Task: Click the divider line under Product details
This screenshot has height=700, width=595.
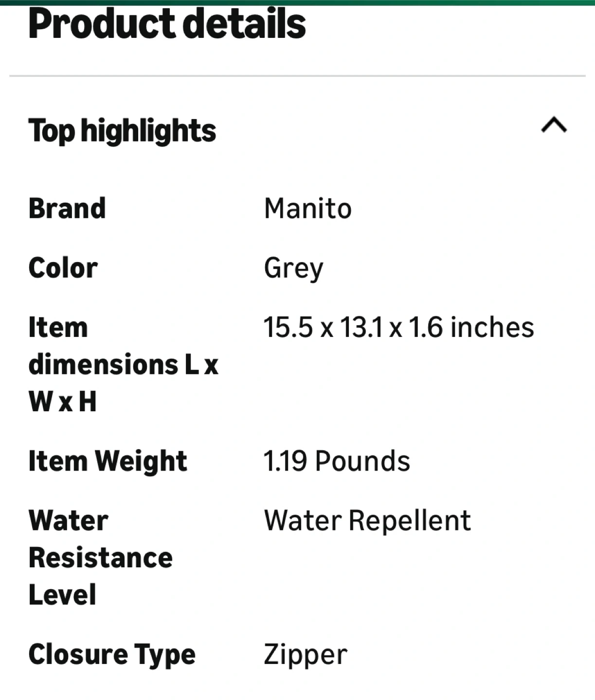Action: pos(297,76)
